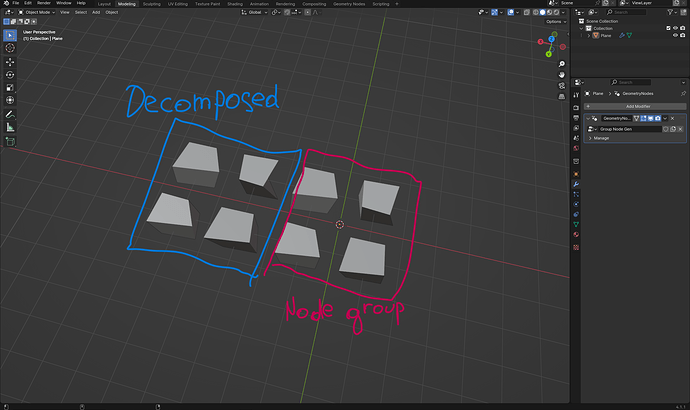The image size is (690, 410).
Task: Expand the Plane object in outliner
Action: (x=588, y=36)
